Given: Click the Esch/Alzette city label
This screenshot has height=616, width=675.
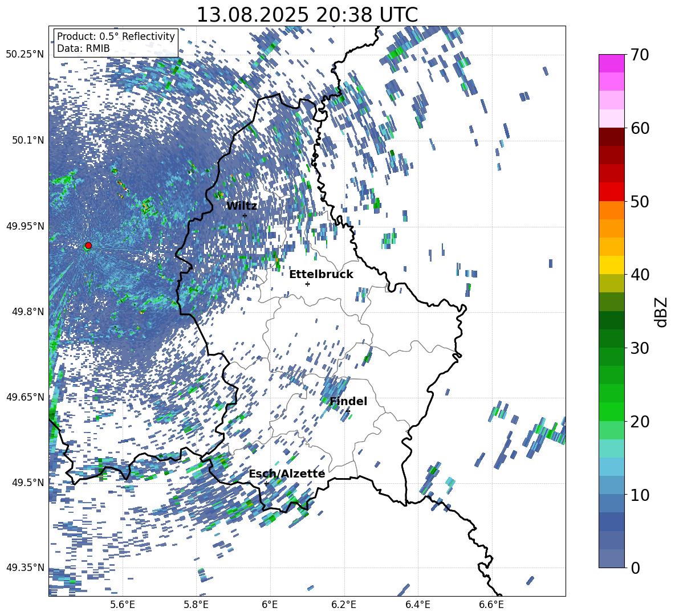Looking at the screenshot, I should [x=287, y=474].
